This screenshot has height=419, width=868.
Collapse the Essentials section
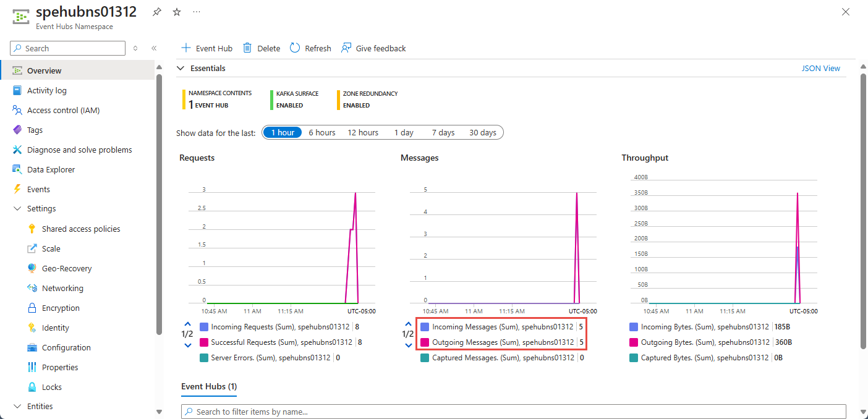point(181,69)
